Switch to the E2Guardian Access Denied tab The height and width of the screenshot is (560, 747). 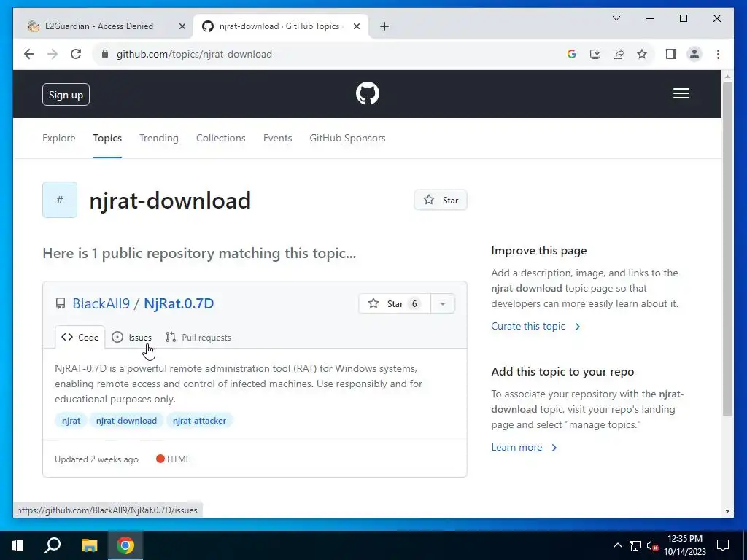click(99, 26)
